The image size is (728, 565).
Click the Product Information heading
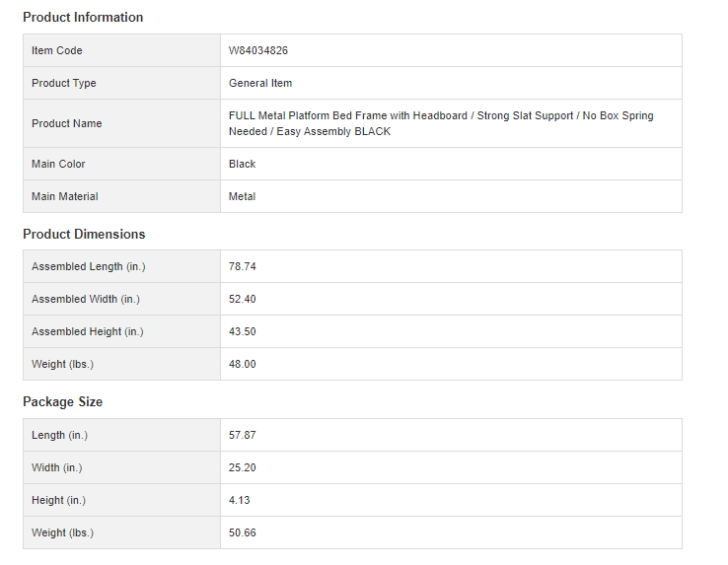pyautogui.click(x=83, y=17)
